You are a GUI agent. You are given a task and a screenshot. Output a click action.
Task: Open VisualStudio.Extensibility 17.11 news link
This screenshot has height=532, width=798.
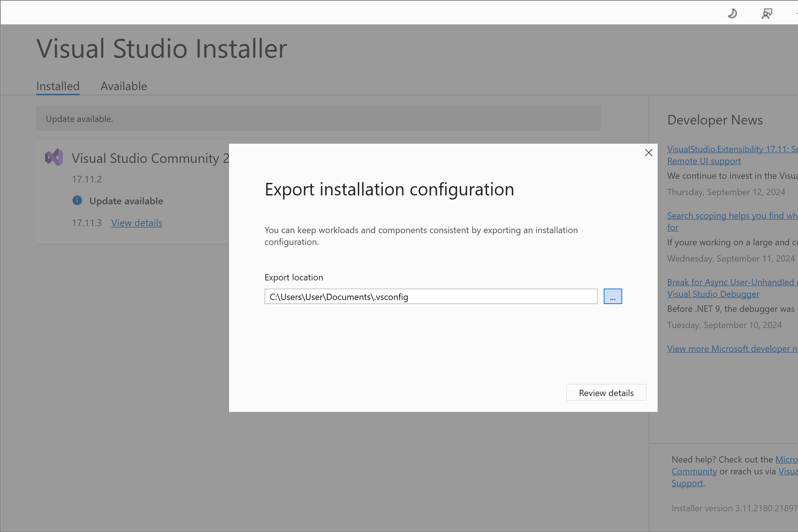click(732, 155)
